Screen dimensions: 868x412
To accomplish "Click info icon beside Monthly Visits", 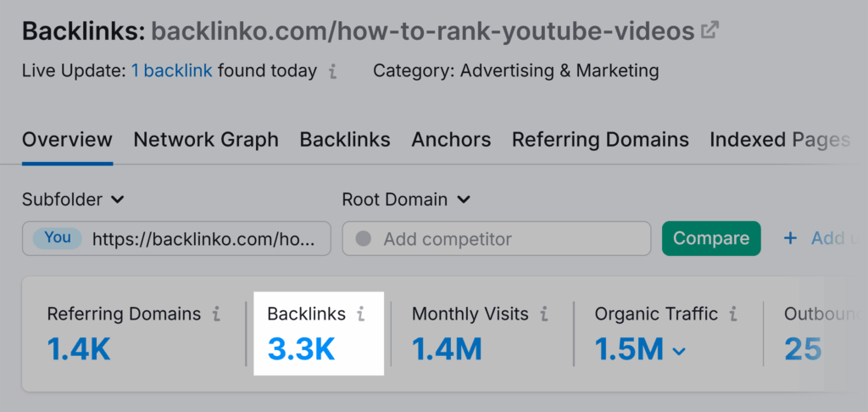I will (x=544, y=315).
